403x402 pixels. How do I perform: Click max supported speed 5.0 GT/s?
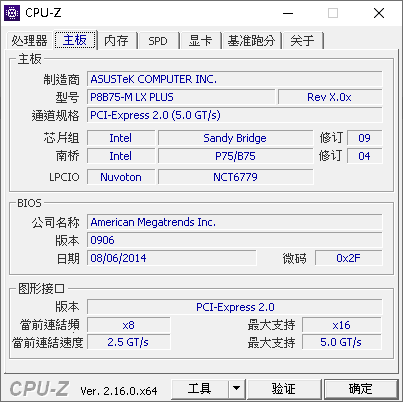point(342,342)
